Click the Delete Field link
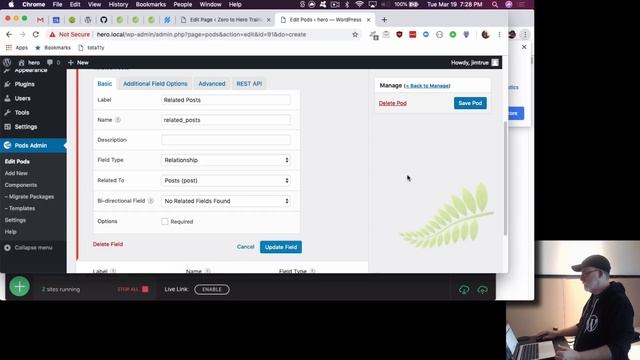 pos(108,244)
